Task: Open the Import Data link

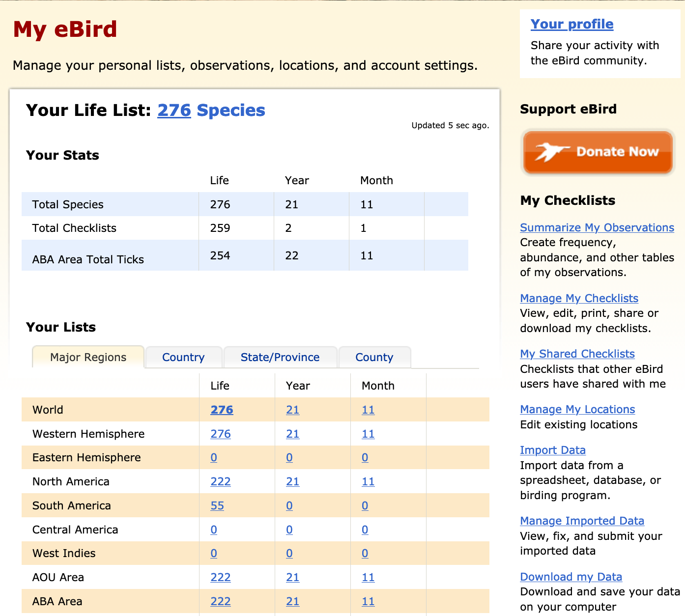Action: coord(552,450)
